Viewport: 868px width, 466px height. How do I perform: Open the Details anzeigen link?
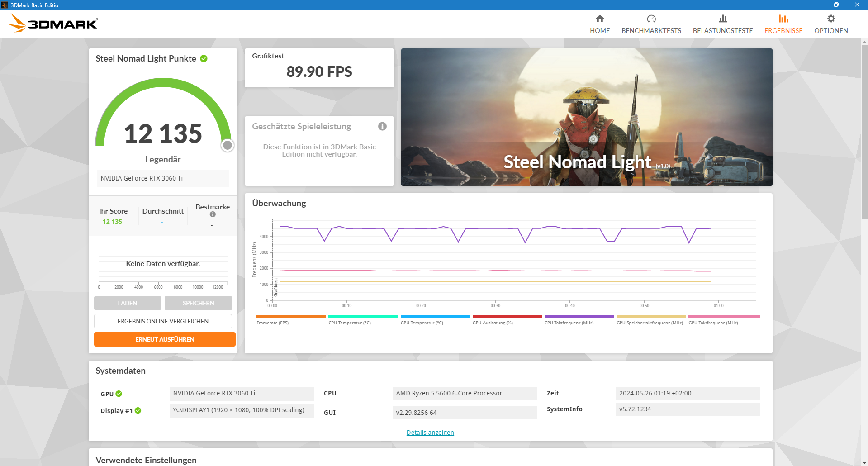[x=430, y=432]
